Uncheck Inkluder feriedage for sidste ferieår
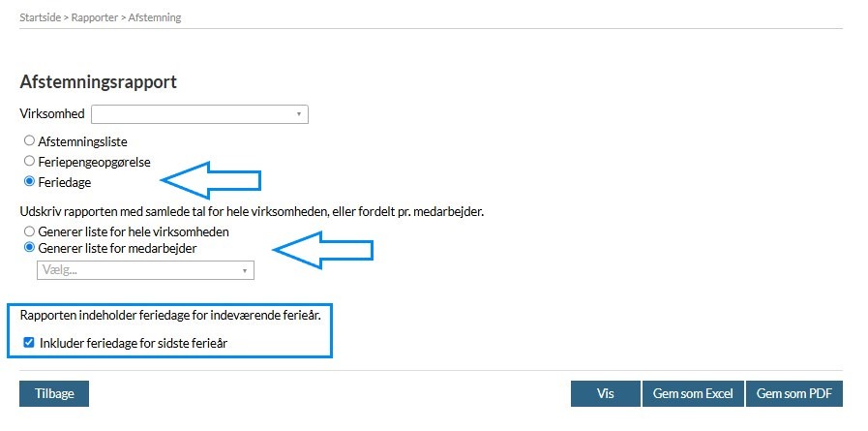The height and width of the screenshot is (431, 868). coord(29,342)
